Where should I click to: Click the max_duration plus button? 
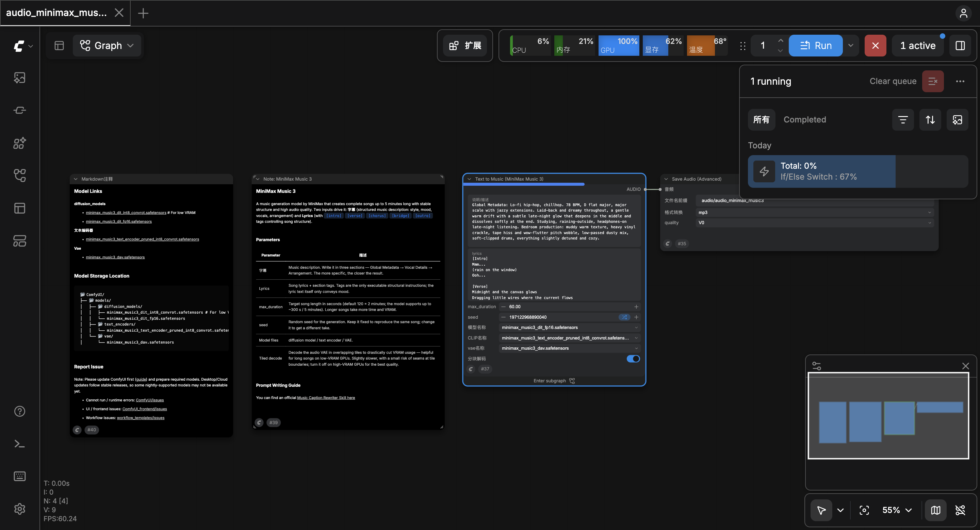[x=636, y=307]
